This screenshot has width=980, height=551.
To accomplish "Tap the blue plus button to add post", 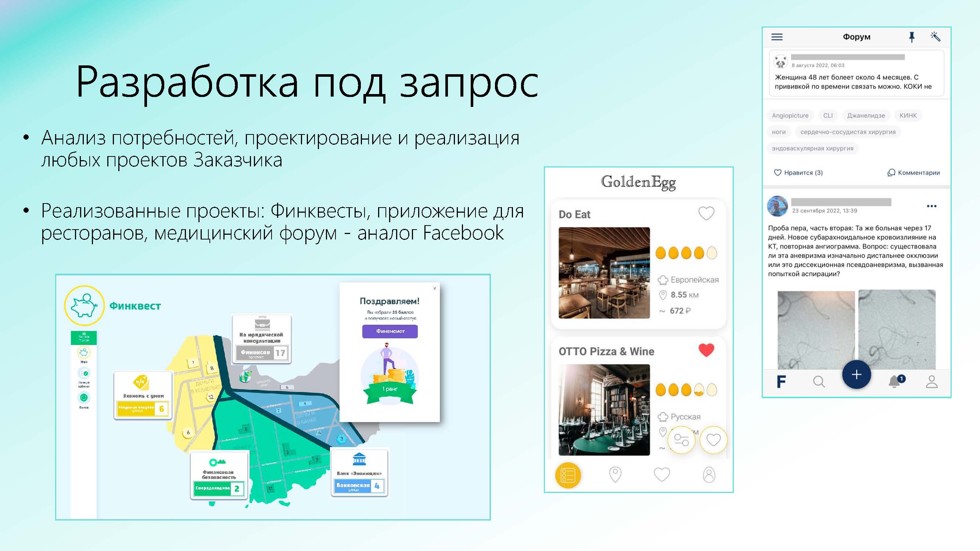I will coord(857,375).
